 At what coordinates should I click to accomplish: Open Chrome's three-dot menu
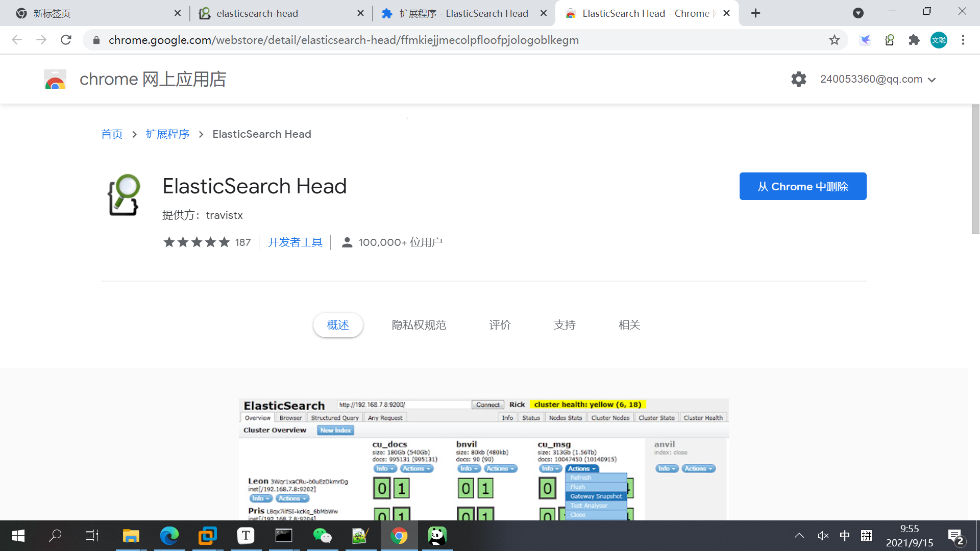(x=963, y=40)
